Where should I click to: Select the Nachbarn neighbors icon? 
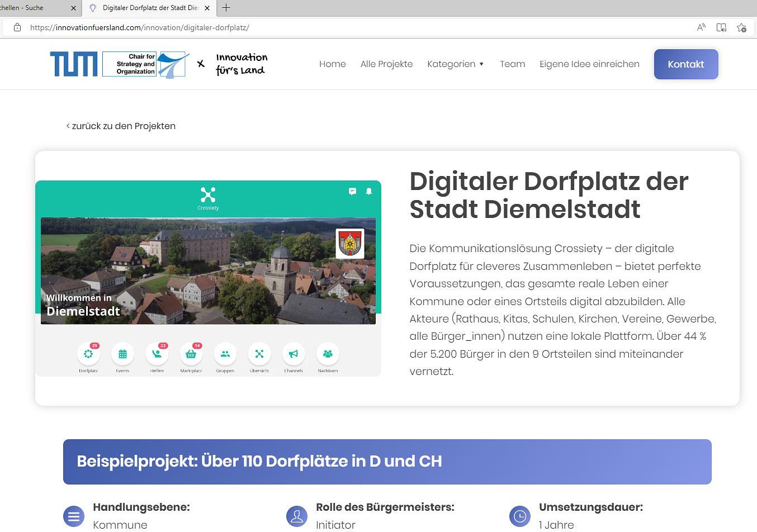[328, 354]
